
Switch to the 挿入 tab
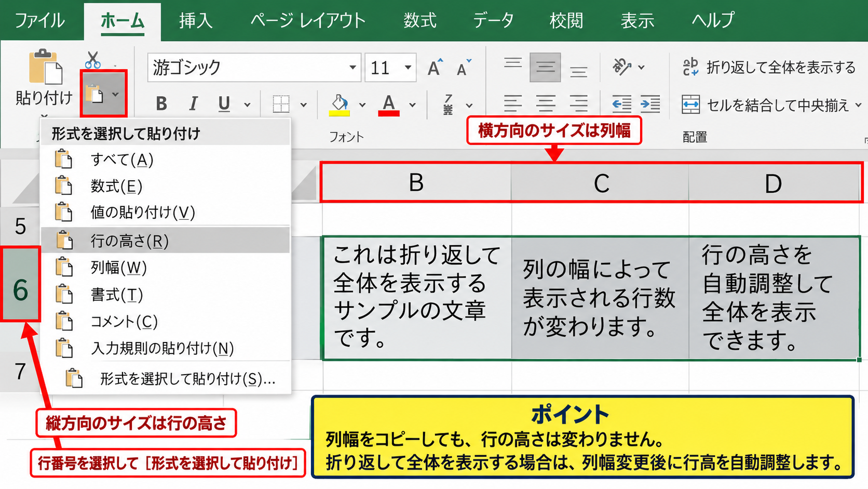pos(196,20)
